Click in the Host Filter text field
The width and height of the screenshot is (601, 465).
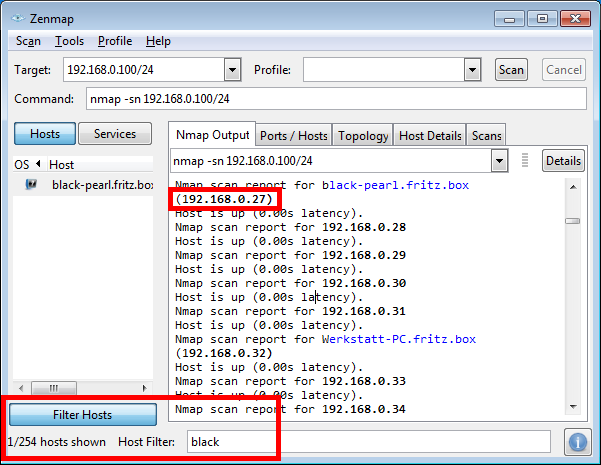(x=369, y=442)
